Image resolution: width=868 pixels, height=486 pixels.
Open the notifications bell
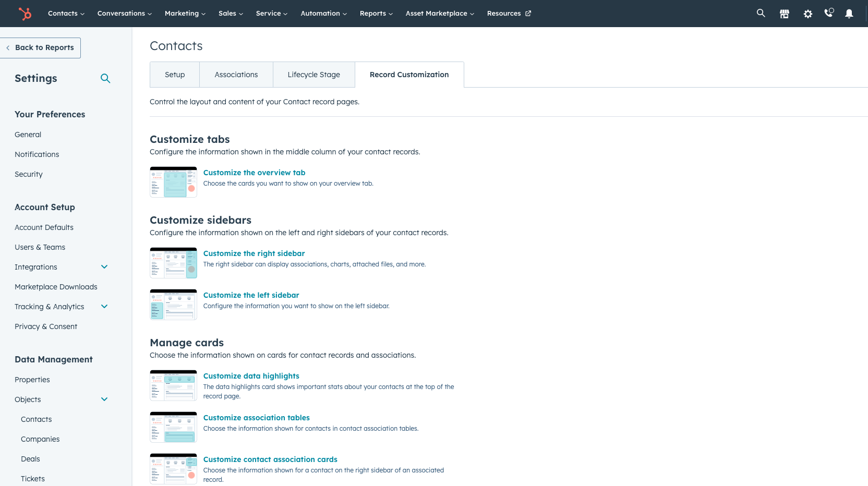point(849,14)
